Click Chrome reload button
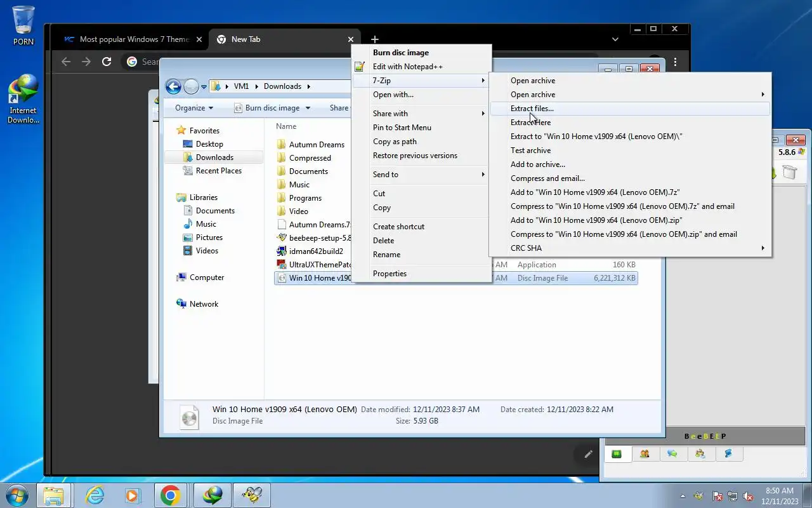 point(107,62)
